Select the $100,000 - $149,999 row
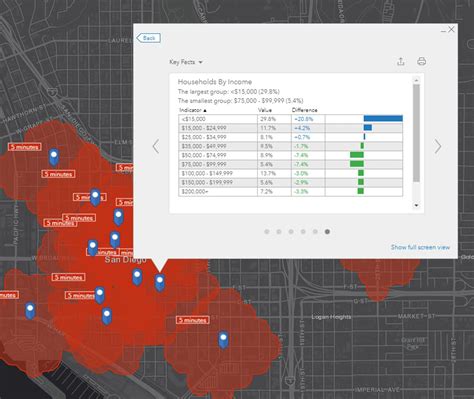This screenshot has height=399, width=474. click(290, 173)
